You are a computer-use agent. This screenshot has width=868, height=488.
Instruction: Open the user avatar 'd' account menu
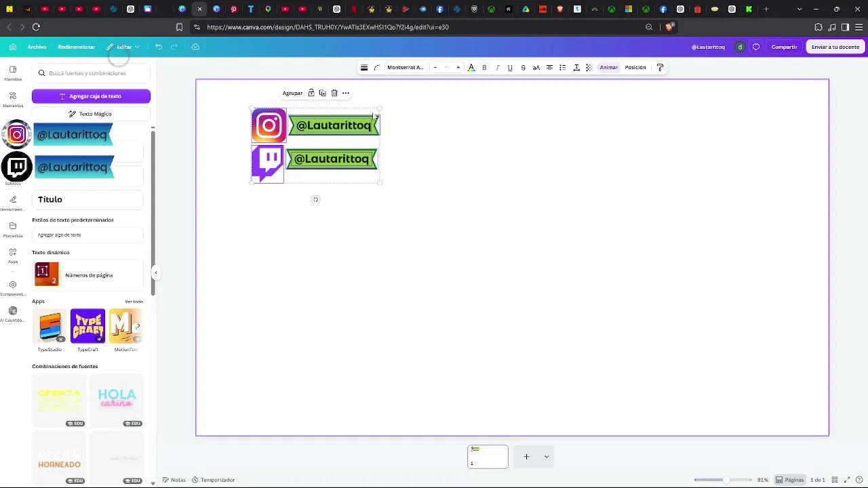tap(740, 47)
